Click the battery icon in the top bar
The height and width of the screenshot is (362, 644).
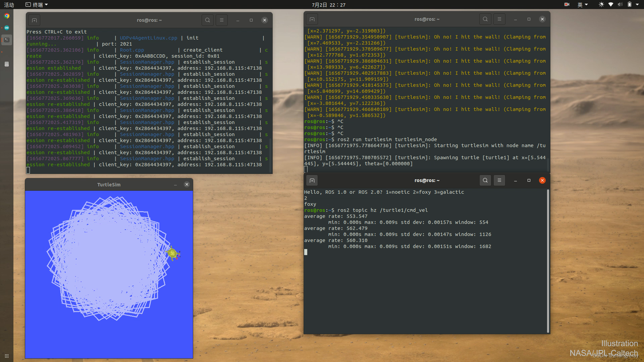point(630,4)
